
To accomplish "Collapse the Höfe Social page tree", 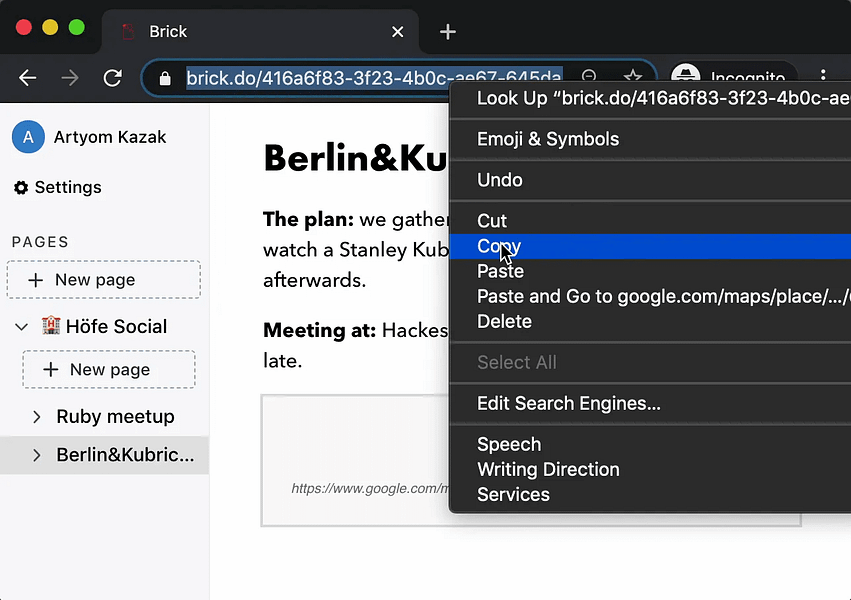I will click(21, 327).
